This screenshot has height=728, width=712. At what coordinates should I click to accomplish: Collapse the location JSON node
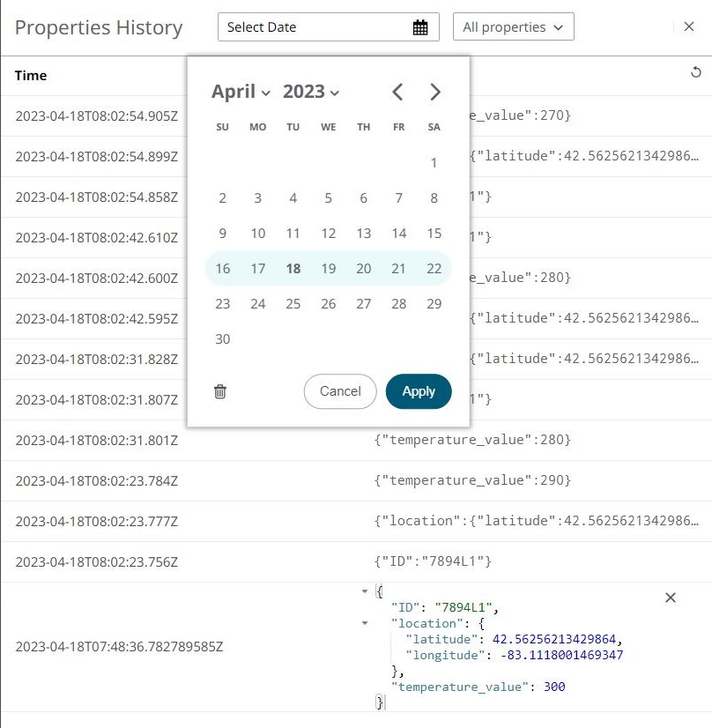[x=365, y=623]
